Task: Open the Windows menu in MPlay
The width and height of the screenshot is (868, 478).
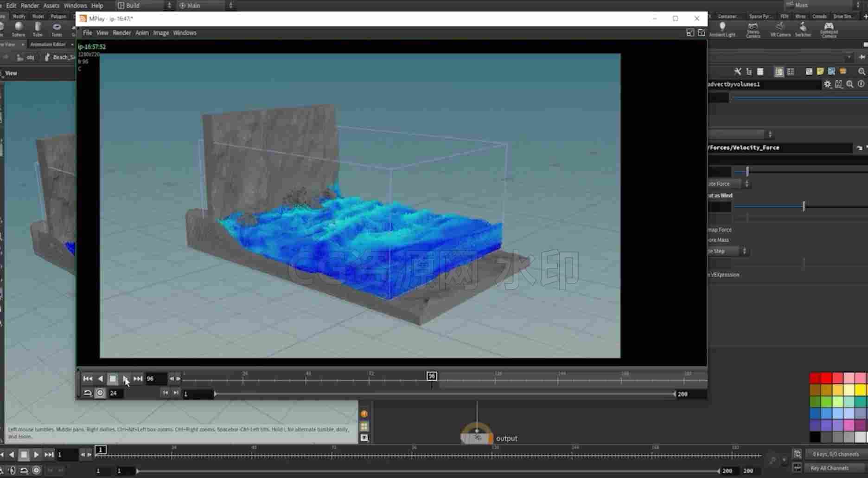Action: pyautogui.click(x=185, y=33)
